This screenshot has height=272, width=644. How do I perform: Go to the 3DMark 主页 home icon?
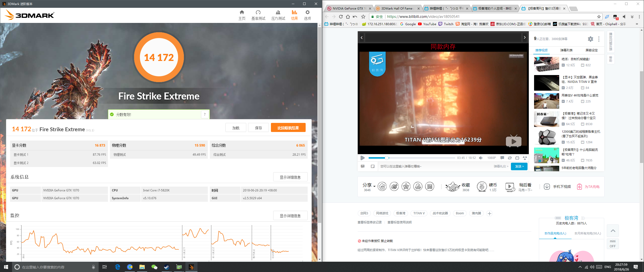tap(242, 12)
